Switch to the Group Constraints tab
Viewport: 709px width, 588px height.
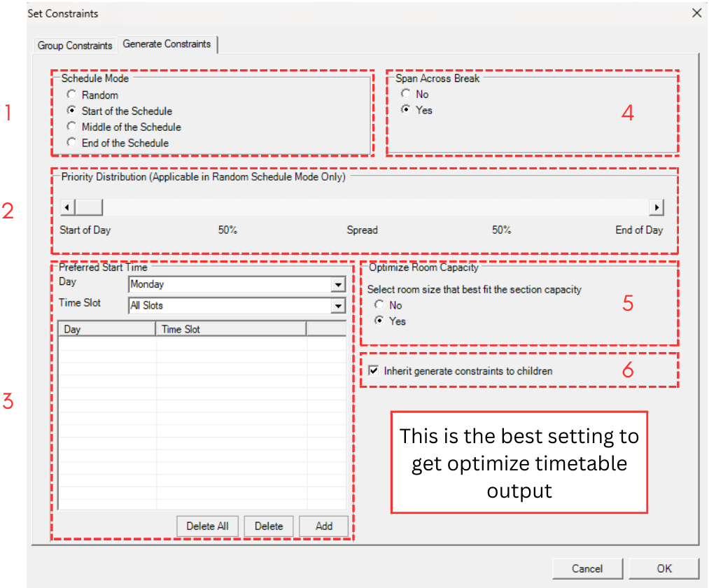(75, 45)
